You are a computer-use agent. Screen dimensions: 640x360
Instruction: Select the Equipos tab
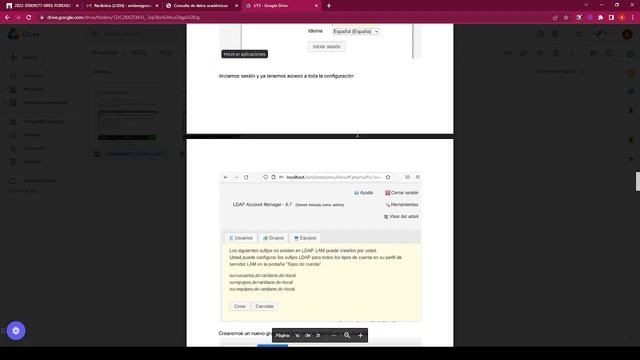click(305, 238)
